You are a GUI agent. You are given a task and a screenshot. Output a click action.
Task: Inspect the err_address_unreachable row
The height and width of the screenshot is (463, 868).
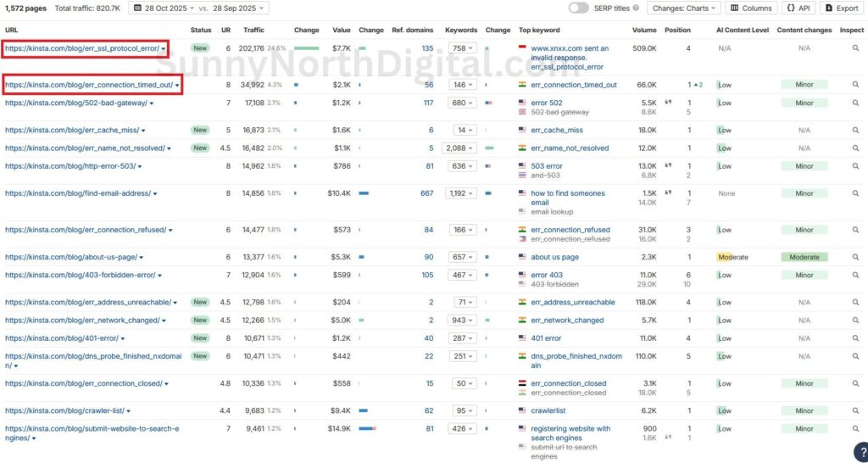pyautogui.click(x=855, y=303)
